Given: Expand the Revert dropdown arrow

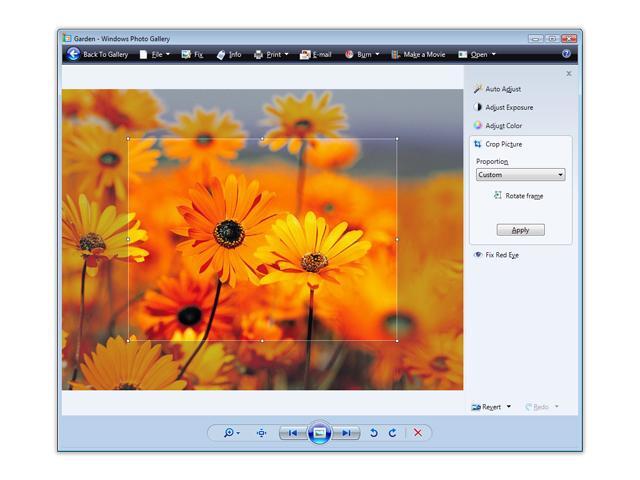Looking at the screenshot, I should pos(508,407).
